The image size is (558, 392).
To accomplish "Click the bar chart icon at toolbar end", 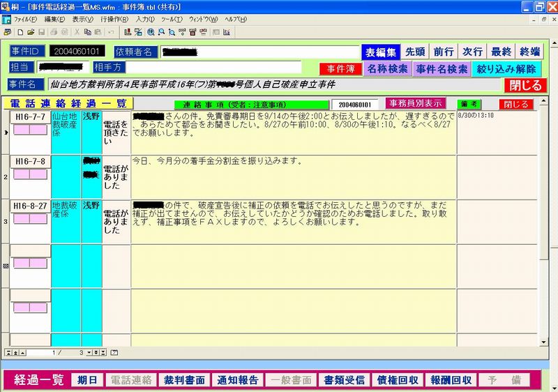I will (227, 32).
